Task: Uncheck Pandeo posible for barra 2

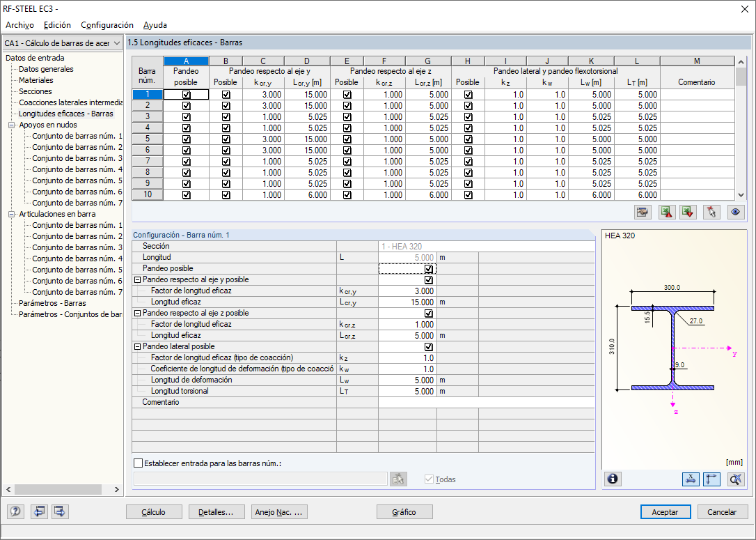Action: pos(186,105)
